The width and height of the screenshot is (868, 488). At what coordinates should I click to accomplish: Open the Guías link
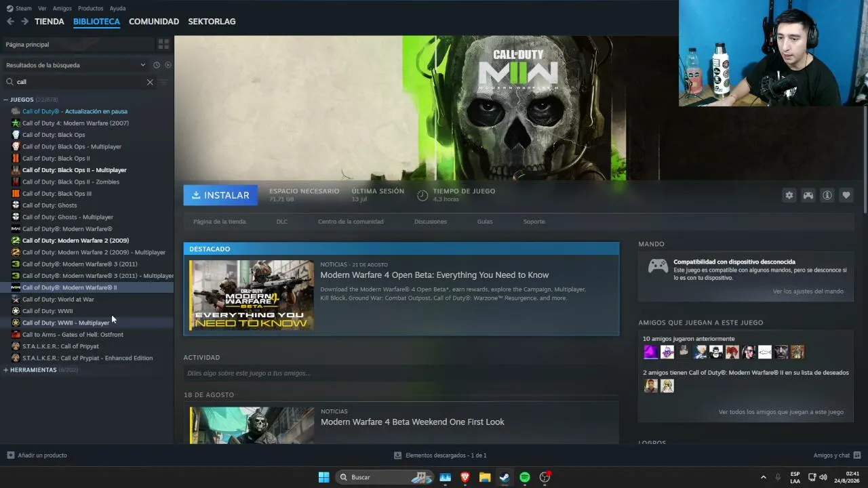click(x=485, y=222)
